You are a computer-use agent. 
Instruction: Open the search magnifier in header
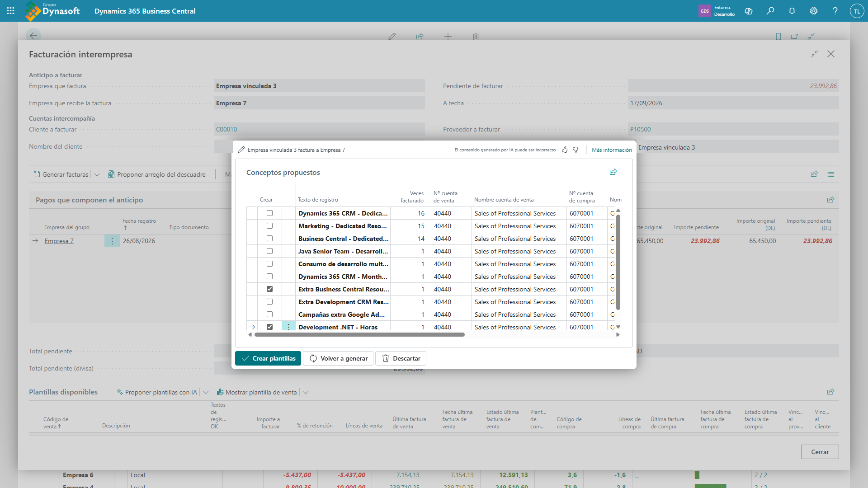[770, 11]
